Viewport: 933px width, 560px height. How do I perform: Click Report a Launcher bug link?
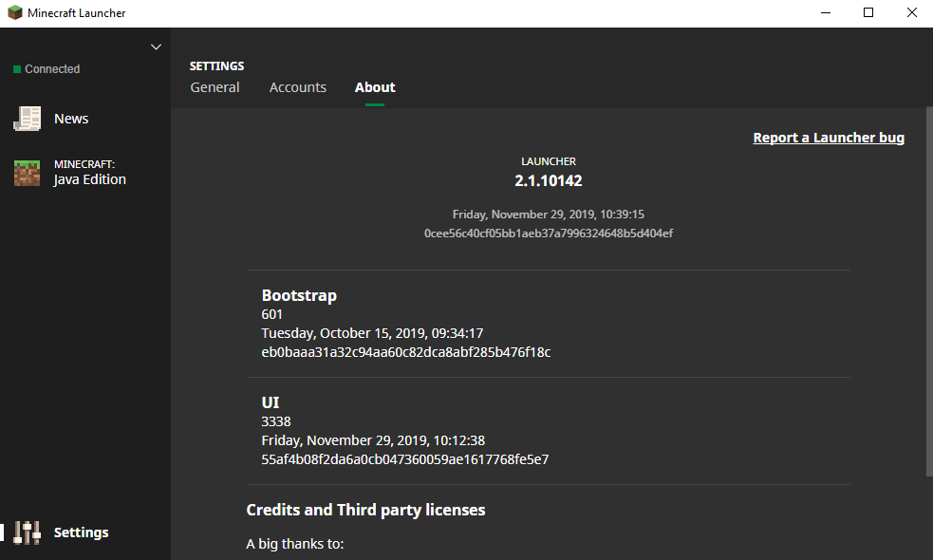pyautogui.click(x=828, y=138)
